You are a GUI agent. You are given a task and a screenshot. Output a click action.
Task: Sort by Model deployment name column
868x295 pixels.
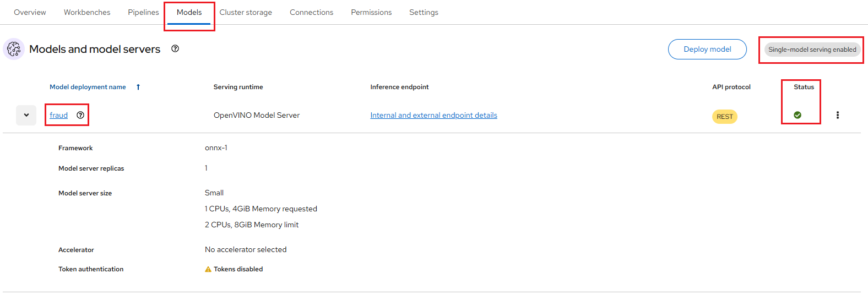88,87
